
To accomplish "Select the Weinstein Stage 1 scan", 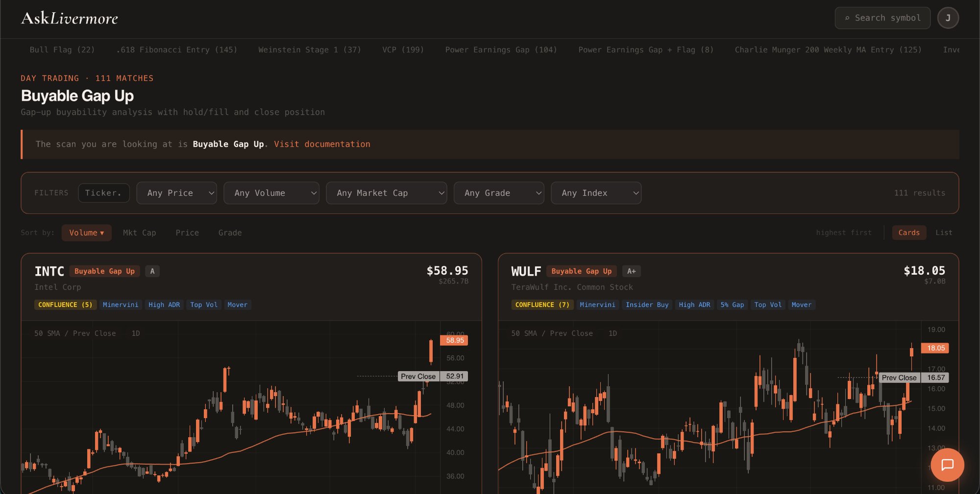I will click(x=310, y=49).
